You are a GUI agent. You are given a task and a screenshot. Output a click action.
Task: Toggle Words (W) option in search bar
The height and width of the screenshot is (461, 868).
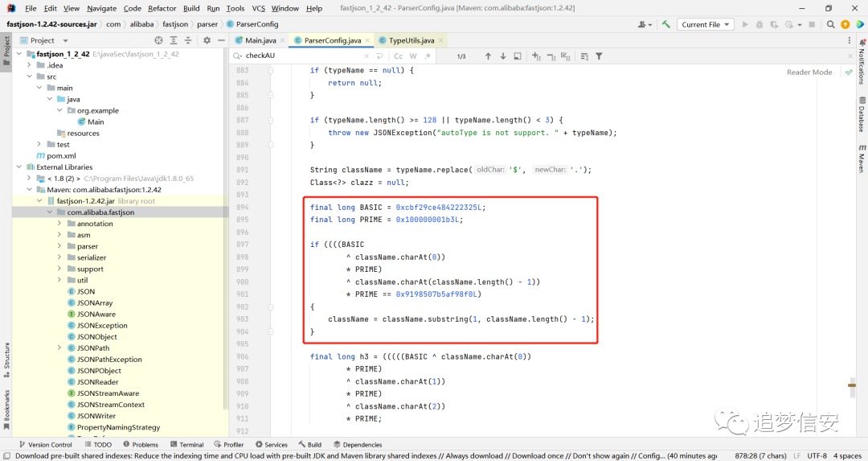click(x=413, y=56)
